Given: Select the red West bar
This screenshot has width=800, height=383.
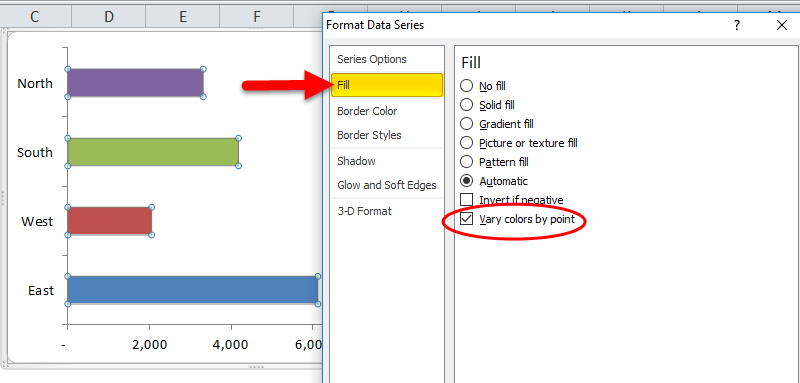Looking at the screenshot, I should (x=109, y=221).
